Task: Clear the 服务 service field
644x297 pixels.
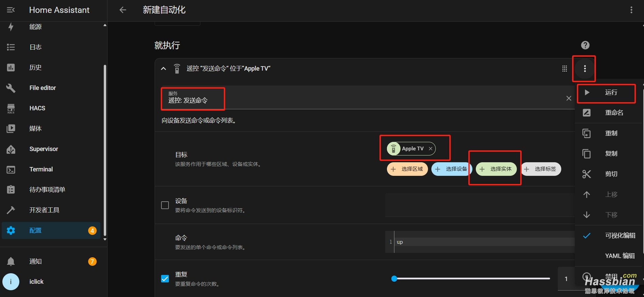Action: tap(569, 98)
